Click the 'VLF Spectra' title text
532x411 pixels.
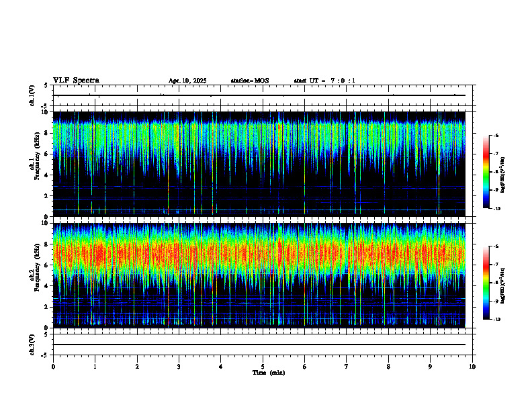pyautogui.click(x=76, y=81)
